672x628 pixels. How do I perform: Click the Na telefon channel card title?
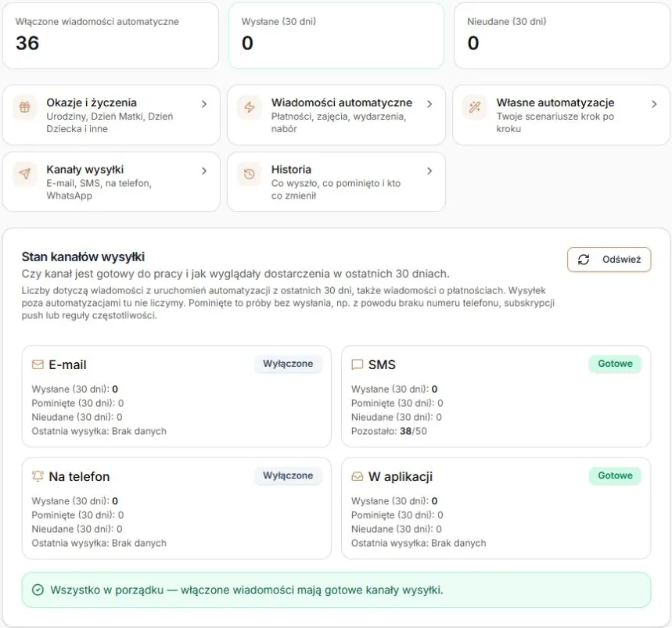tap(79, 476)
